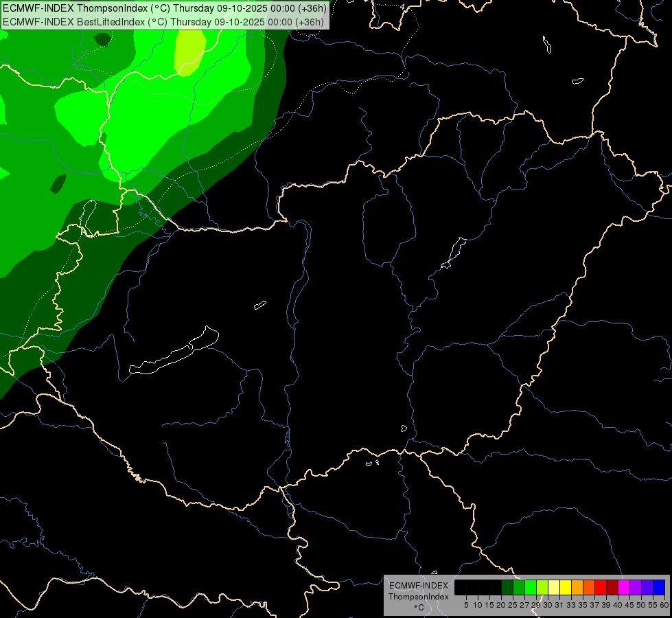672x618 pixels.
Task: Click the BestLiftedIndex title line at top
Action: point(163,22)
